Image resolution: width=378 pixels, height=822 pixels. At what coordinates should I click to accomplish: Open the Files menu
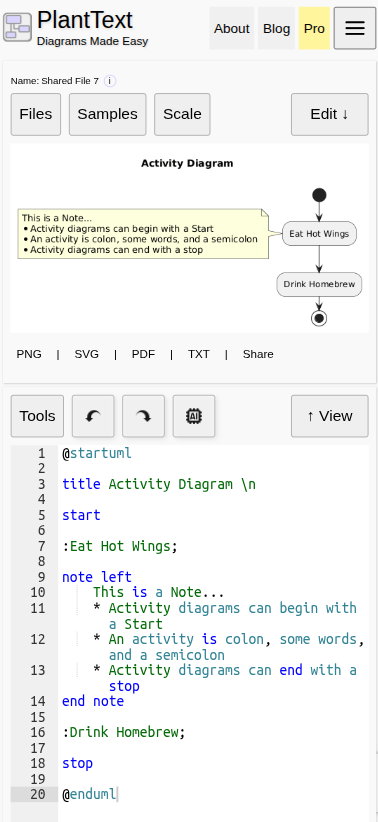(36, 114)
